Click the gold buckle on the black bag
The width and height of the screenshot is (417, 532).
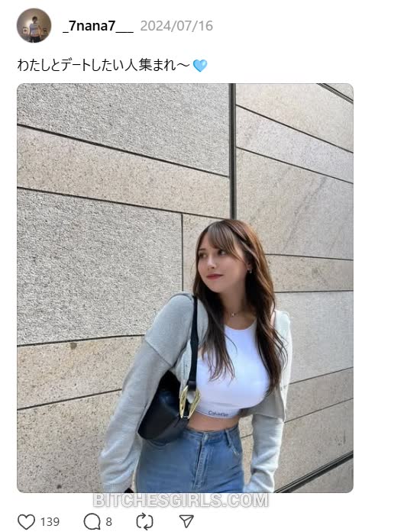189,401
